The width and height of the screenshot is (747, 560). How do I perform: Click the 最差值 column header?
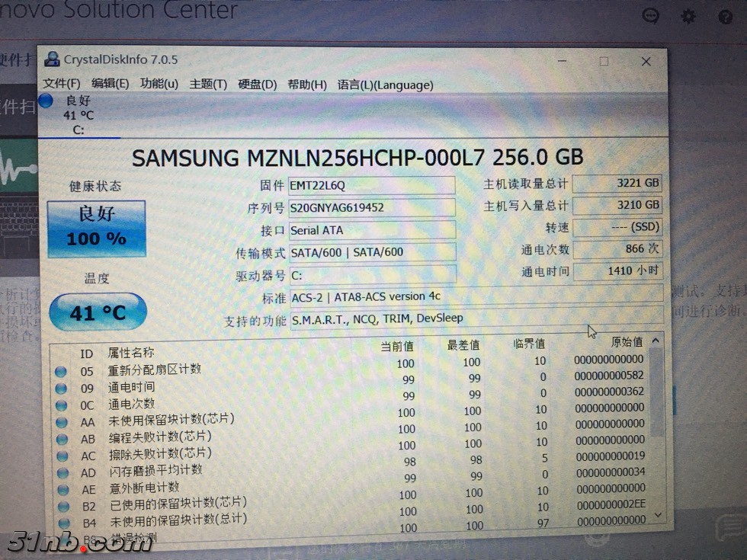pyautogui.click(x=463, y=344)
